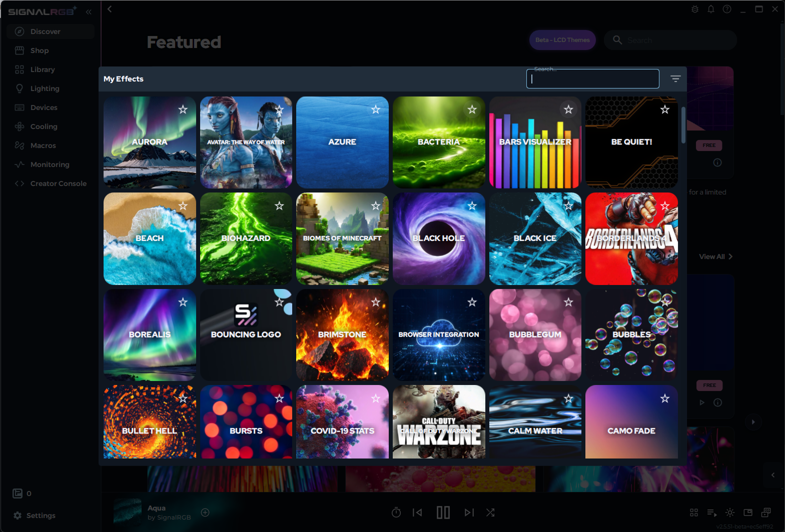Viewport: 785px width, 532px height.
Task: Open info icon under the upper FREE badge
Action: [717, 162]
